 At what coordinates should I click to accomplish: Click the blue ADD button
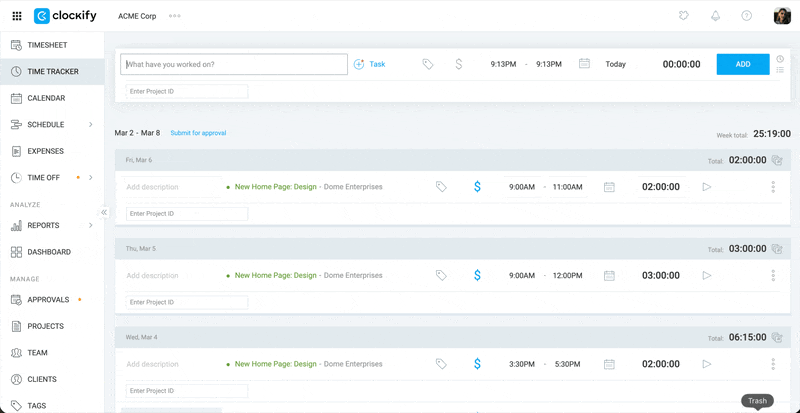(x=742, y=64)
